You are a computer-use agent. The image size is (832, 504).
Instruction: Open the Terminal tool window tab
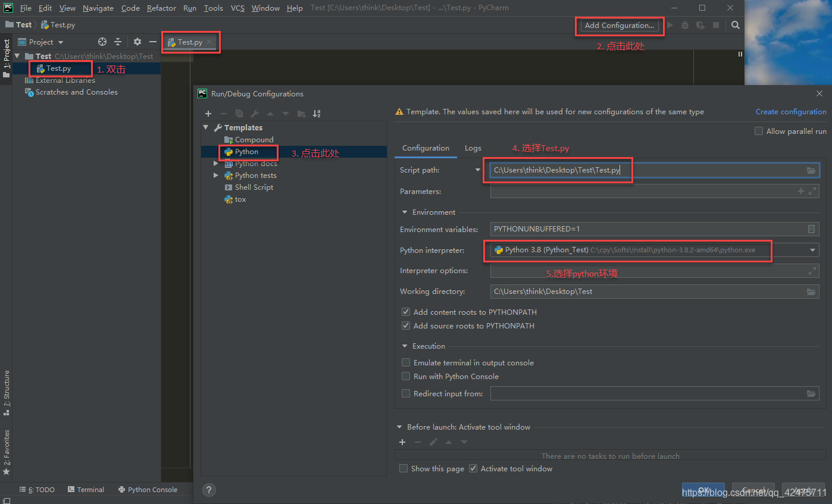click(86, 489)
